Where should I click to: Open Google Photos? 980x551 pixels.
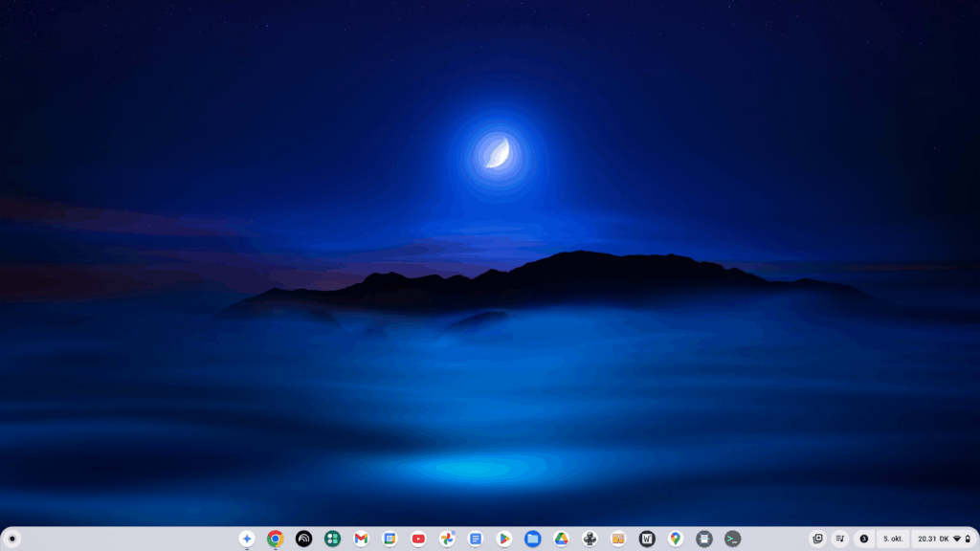coord(447,538)
